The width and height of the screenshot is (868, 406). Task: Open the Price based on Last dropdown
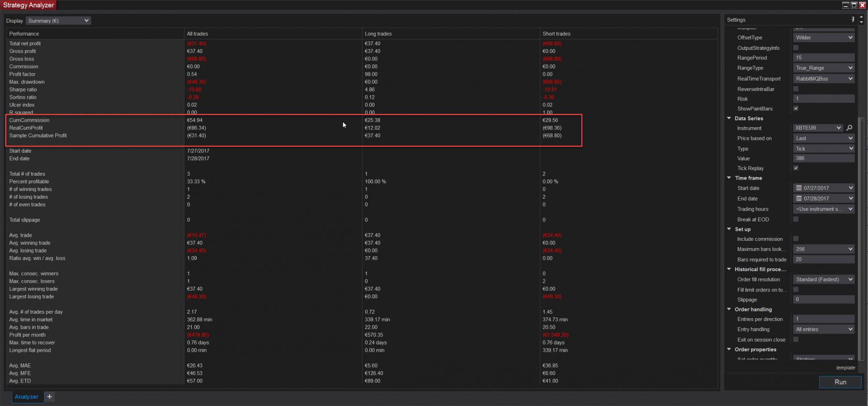pos(824,139)
